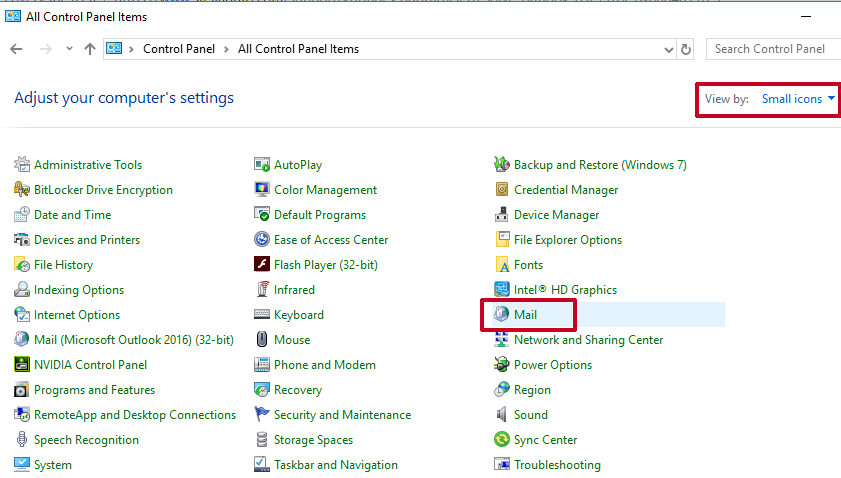The height and width of the screenshot is (478, 841).
Task: Click the Mouse icon
Action: 262,340
